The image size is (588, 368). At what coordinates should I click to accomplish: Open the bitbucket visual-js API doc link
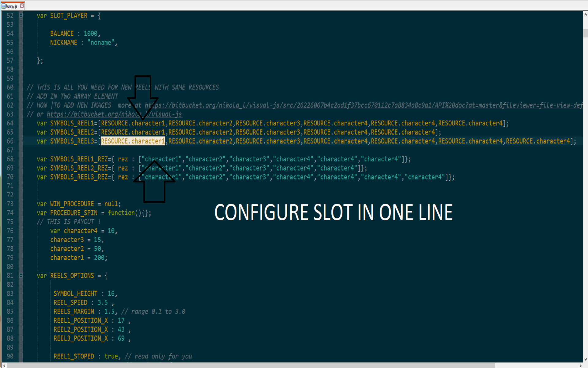364,105
